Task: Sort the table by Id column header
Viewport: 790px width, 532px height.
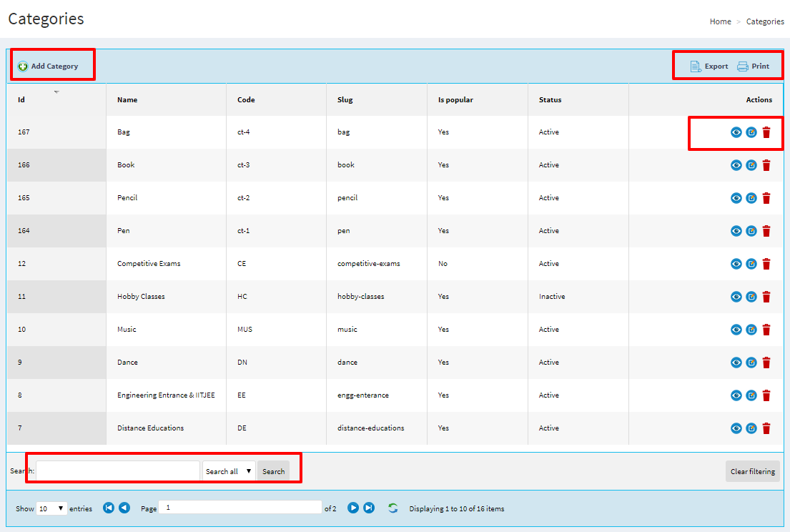Action: click(x=21, y=99)
